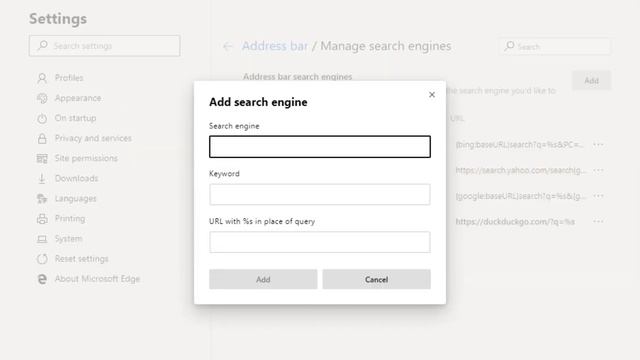Select the google baseURL text
This screenshot has height=360, width=640.
coord(521,196)
